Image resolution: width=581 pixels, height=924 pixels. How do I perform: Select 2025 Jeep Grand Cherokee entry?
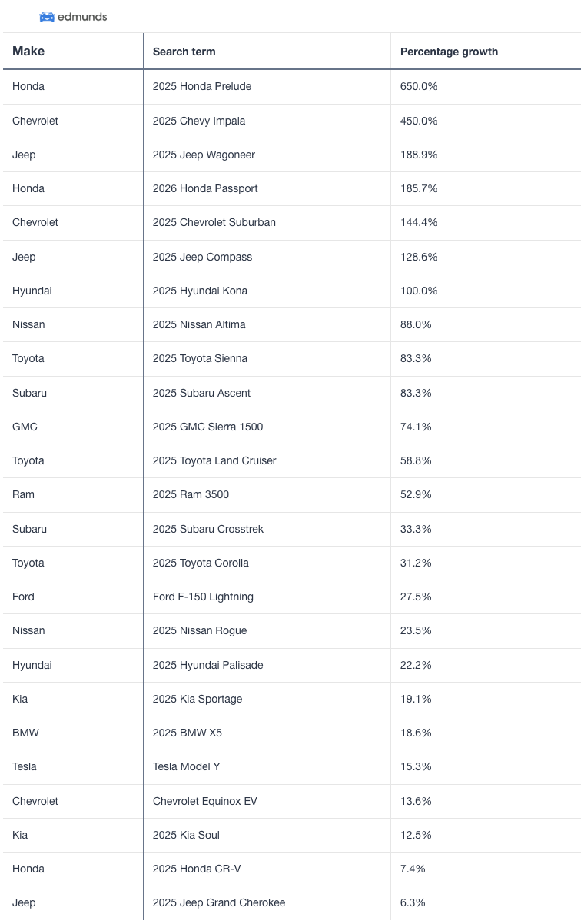219,902
